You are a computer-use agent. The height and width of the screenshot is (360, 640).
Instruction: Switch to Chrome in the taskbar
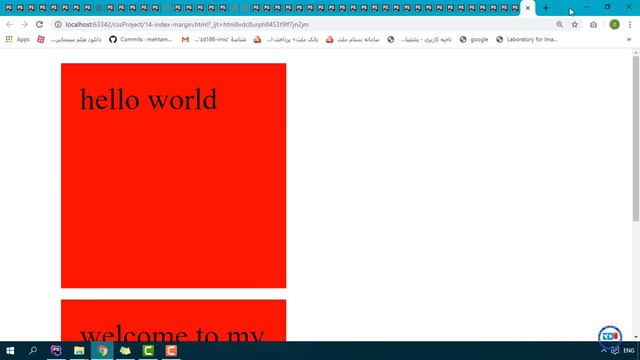tap(102, 351)
